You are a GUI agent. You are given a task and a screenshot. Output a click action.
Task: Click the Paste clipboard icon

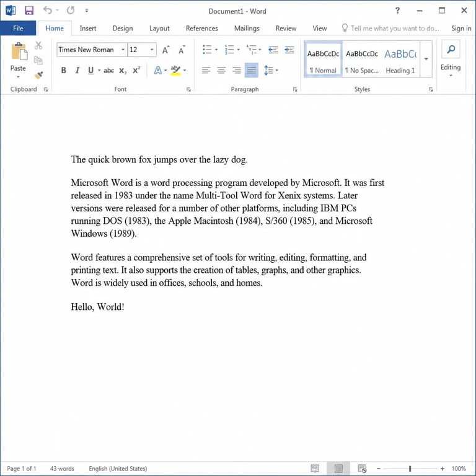point(19,51)
